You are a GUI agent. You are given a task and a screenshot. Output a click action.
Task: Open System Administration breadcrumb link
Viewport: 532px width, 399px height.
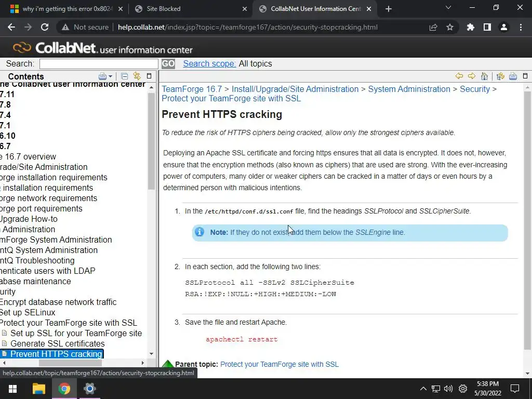pos(409,89)
